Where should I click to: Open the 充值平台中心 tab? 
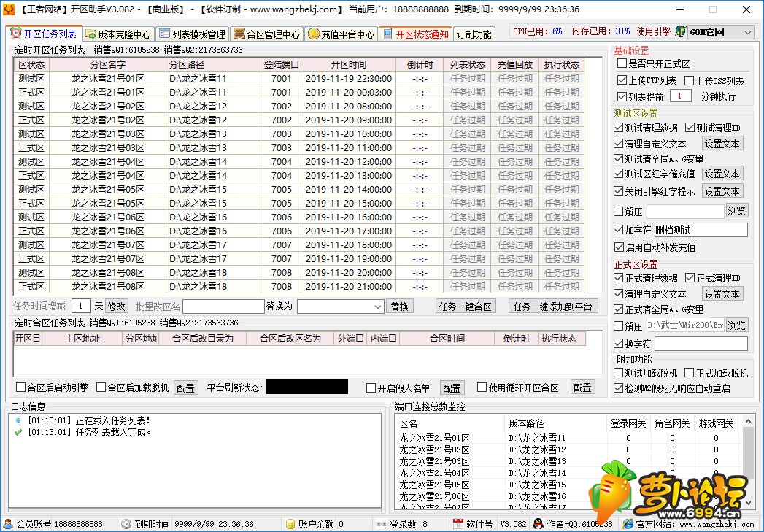(342, 34)
